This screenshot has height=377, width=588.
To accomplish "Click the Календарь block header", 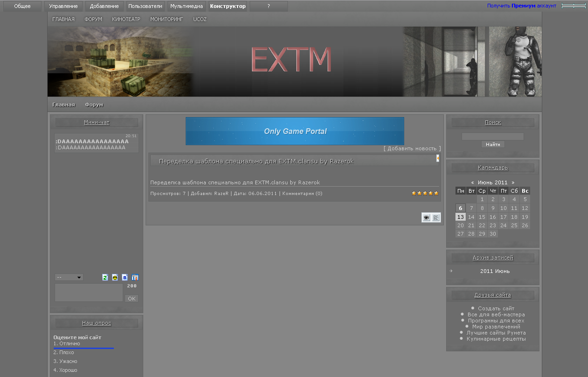I will [x=493, y=168].
